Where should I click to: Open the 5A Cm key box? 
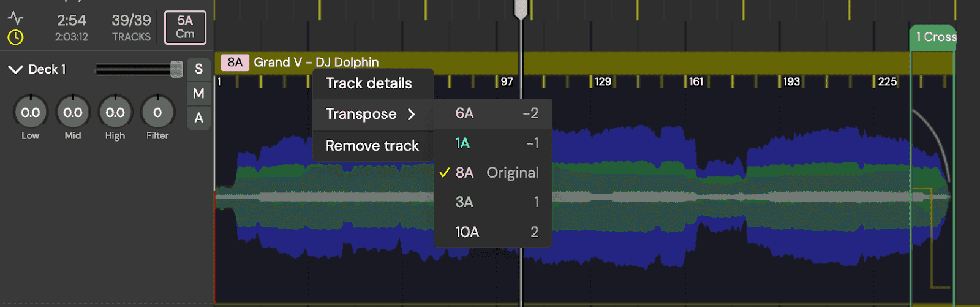185,28
